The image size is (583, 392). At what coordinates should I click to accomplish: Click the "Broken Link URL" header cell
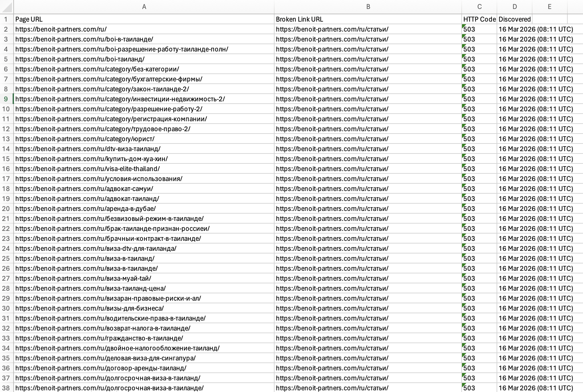pos(368,19)
